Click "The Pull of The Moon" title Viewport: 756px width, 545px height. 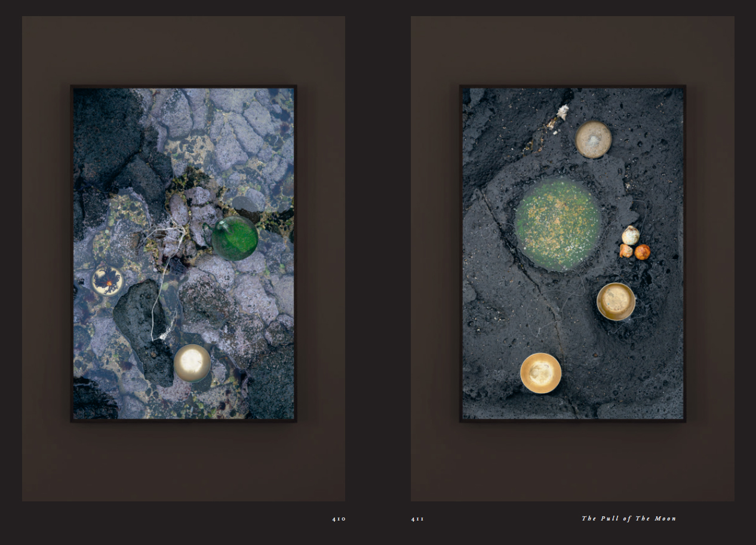pos(629,519)
